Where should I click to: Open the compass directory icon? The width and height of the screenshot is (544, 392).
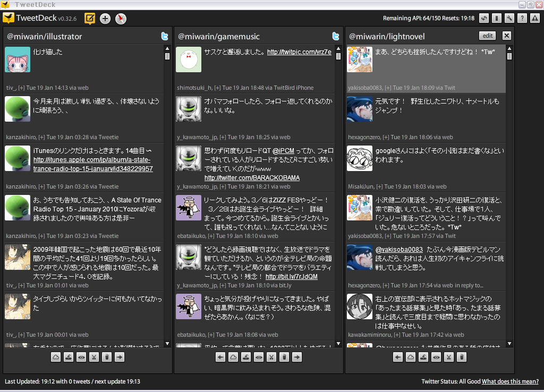coord(121,19)
